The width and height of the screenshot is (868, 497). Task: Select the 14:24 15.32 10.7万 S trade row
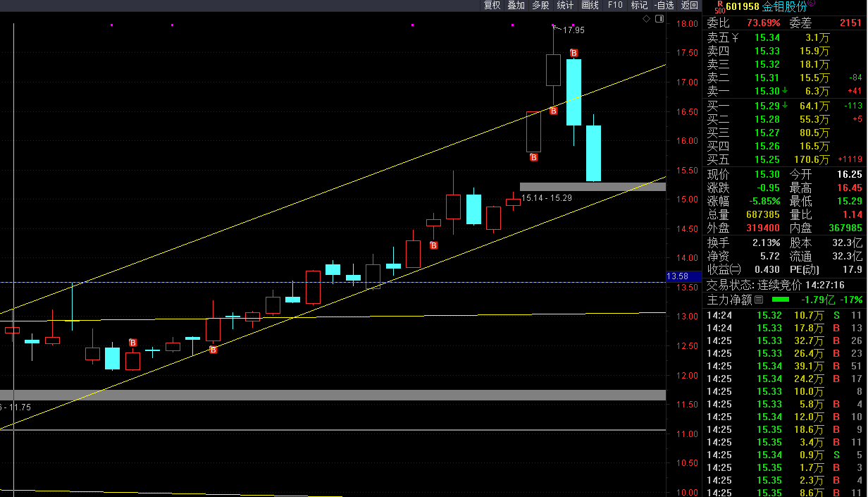tap(786, 315)
